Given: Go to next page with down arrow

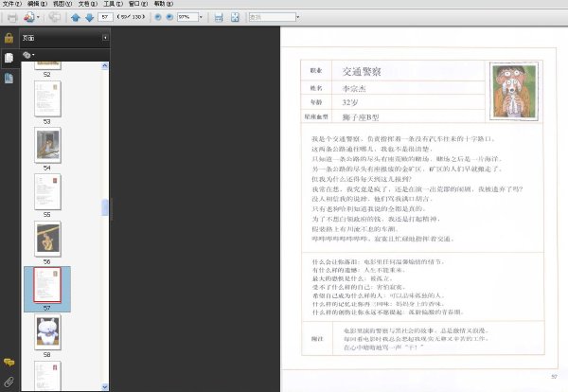Looking at the screenshot, I should pos(90,17).
